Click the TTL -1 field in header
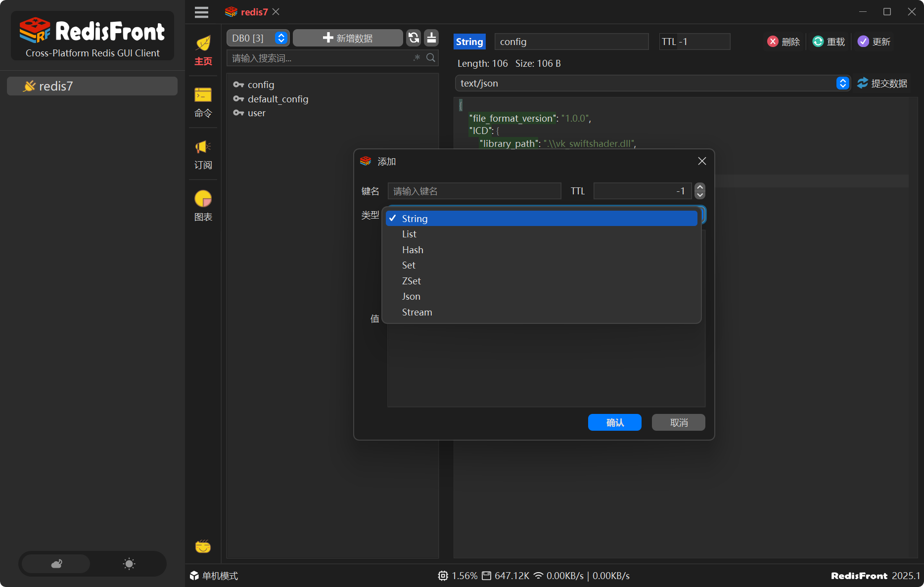This screenshot has width=924, height=587. 694,42
